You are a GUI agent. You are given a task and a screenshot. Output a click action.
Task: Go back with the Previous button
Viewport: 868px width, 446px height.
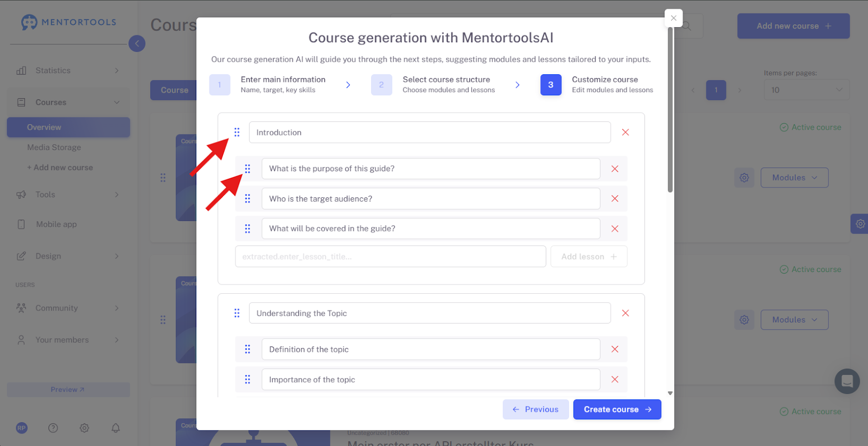[x=535, y=410]
